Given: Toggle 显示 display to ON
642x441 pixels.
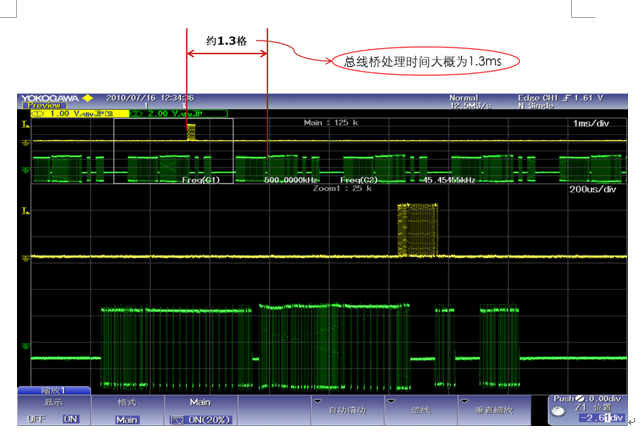Looking at the screenshot, I should [x=71, y=420].
